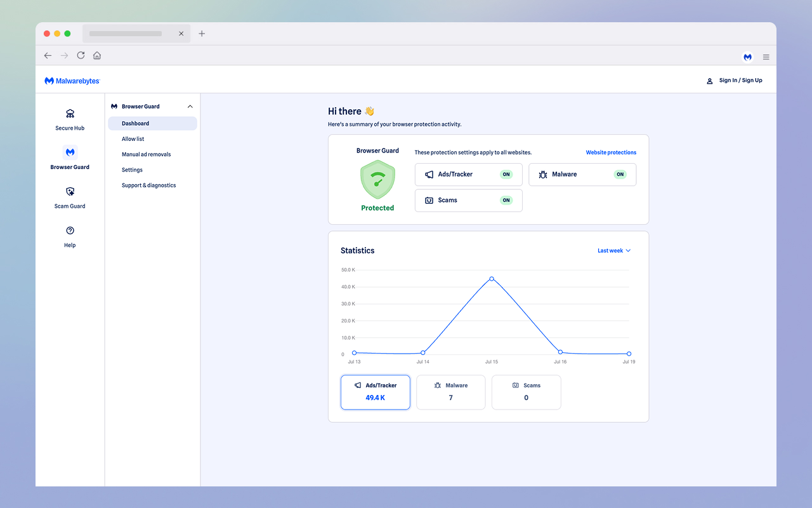
Task: Click the green Protected shield icon
Action: tap(377, 180)
